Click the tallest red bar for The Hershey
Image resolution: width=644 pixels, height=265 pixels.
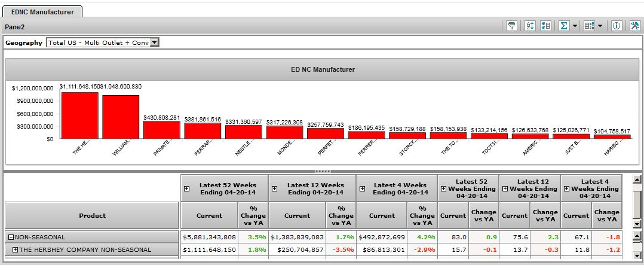coord(79,115)
